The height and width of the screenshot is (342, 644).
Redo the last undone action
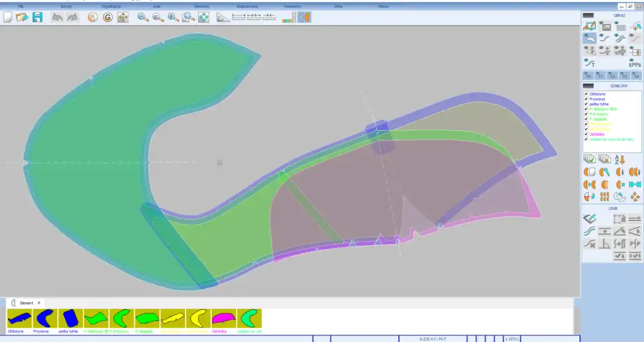point(72,18)
